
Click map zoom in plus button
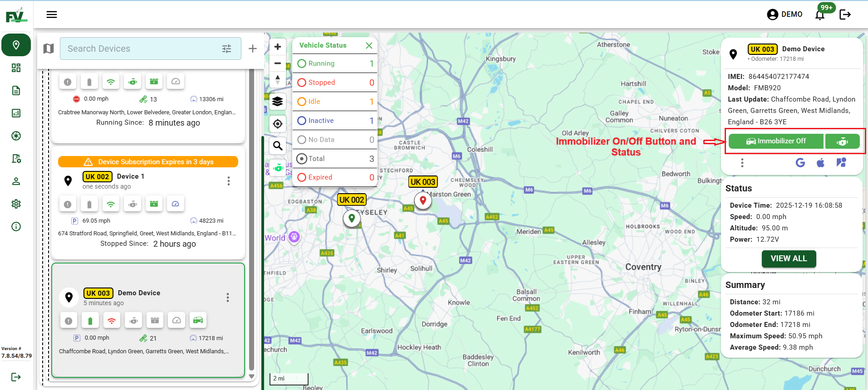point(278,47)
